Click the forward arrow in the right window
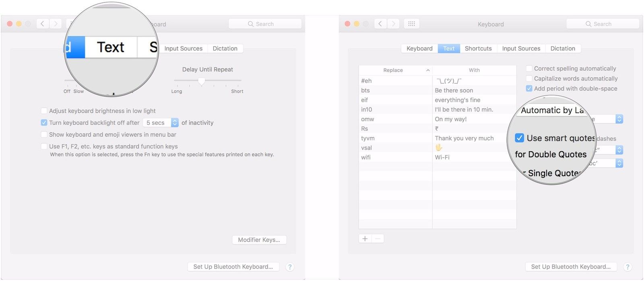This screenshot has width=644, height=281. click(393, 24)
